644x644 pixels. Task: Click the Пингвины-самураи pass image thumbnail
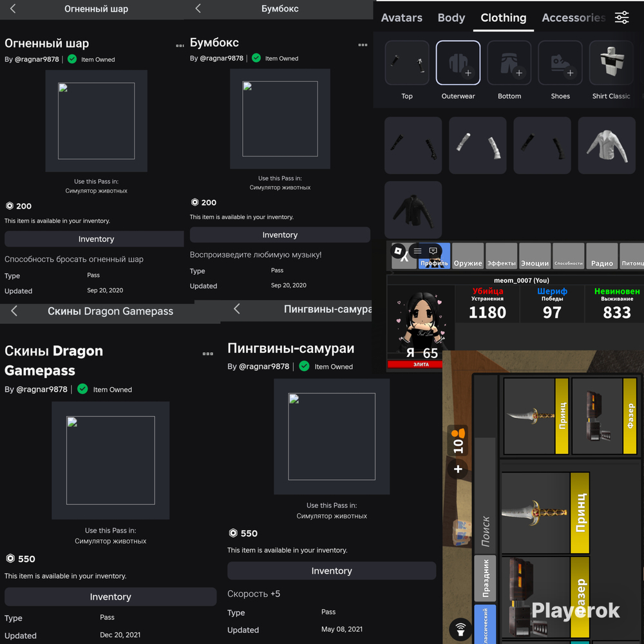point(332,437)
